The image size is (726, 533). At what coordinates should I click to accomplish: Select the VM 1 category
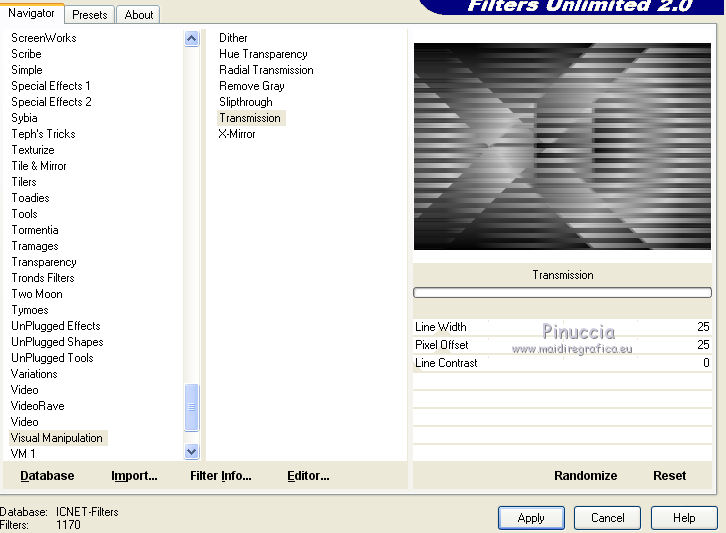click(x=23, y=454)
